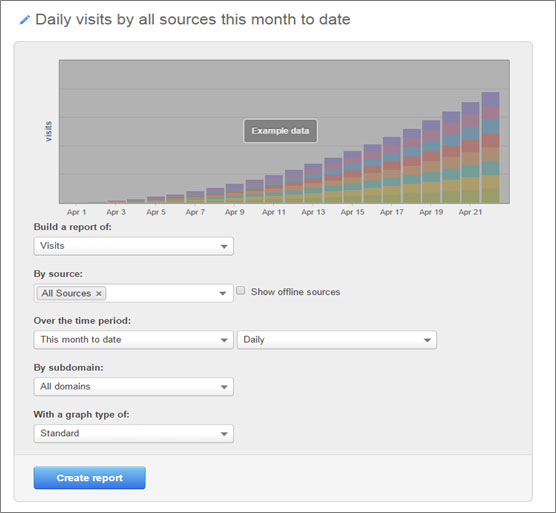Click the Apr 15 axis label
The image size is (556, 513).
click(x=352, y=212)
